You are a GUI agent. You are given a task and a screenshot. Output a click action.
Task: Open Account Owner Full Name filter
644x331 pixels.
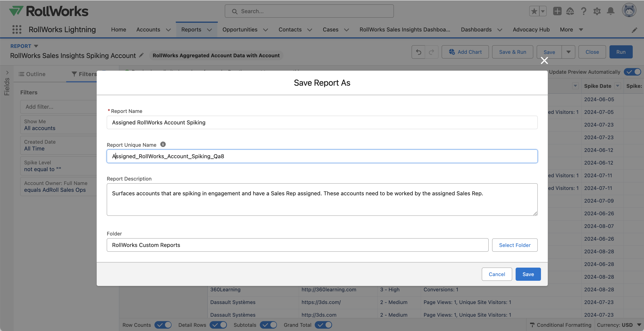click(x=58, y=186)
